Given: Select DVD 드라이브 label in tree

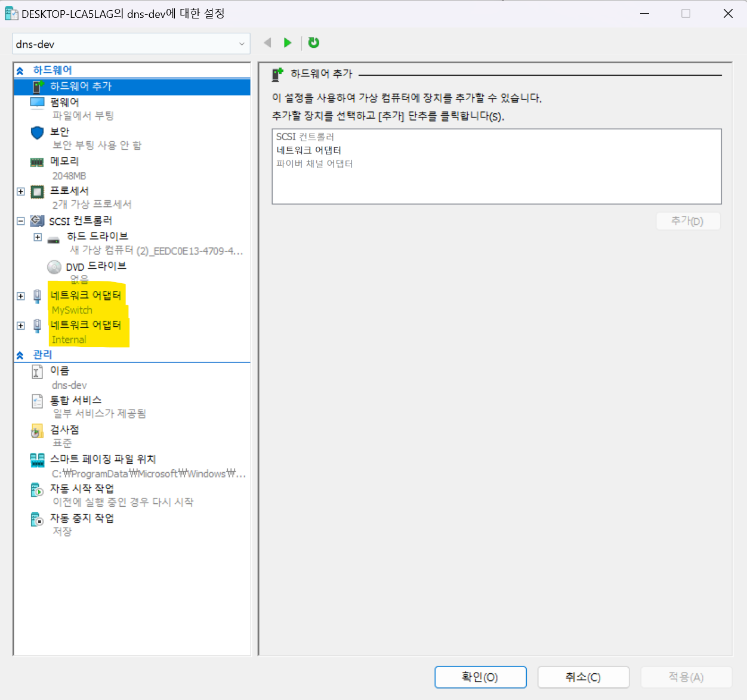Looking at the screenshot, I should point(96,266).
